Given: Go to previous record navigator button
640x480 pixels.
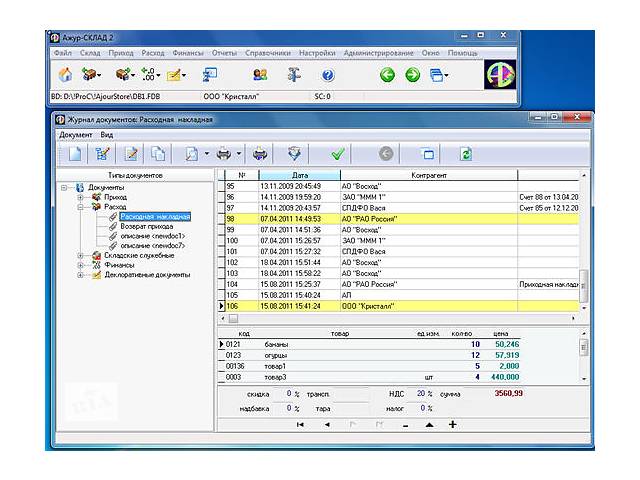Looking at the screenshot, I should [x=327, y=425].
